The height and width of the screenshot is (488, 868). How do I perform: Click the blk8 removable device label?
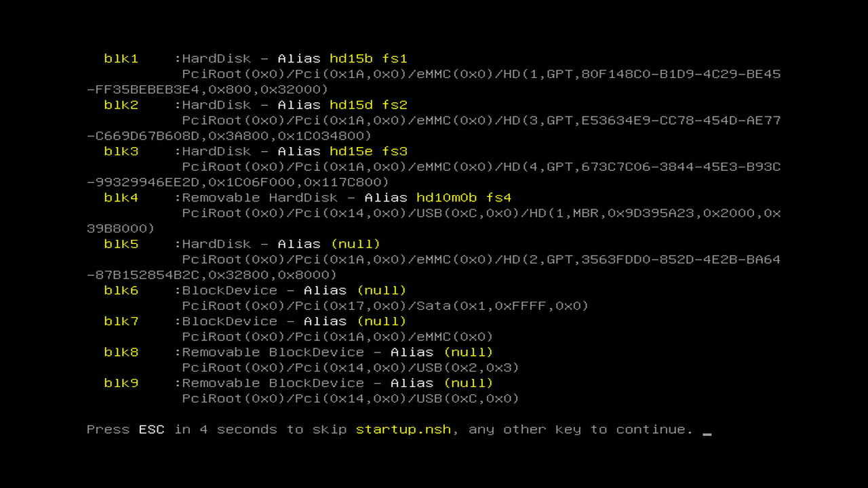121,352
